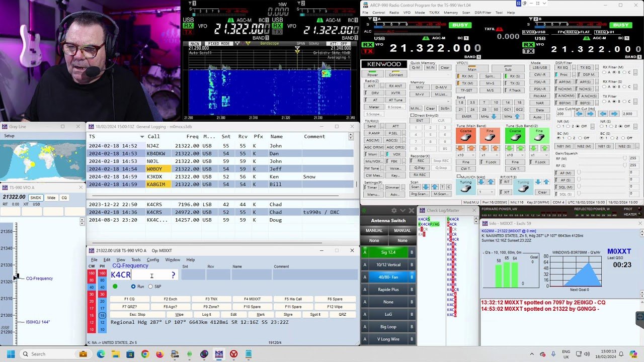Screen dimensions: 644x362
Task: Click the orange down arrow under main Coarse
Action: tap(460, 148)
